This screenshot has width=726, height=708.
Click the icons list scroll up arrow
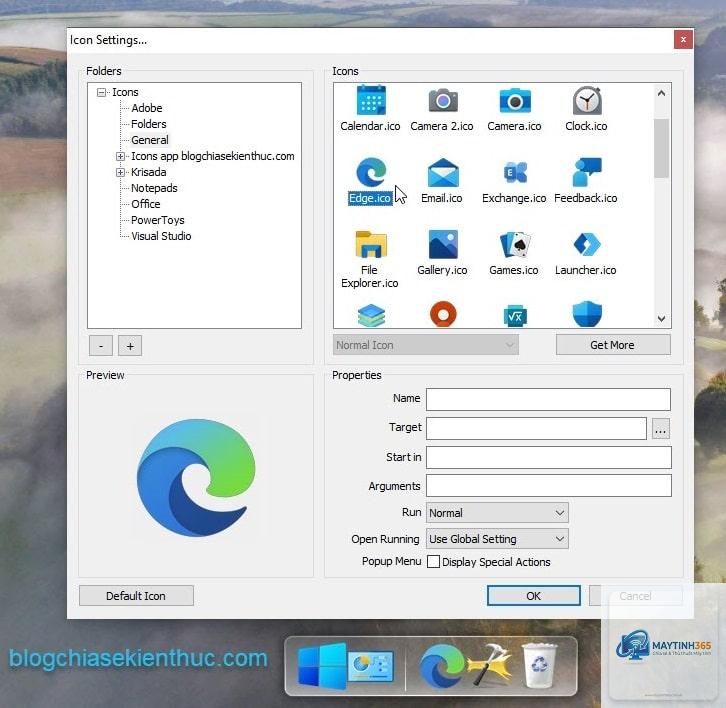(661, 94)
